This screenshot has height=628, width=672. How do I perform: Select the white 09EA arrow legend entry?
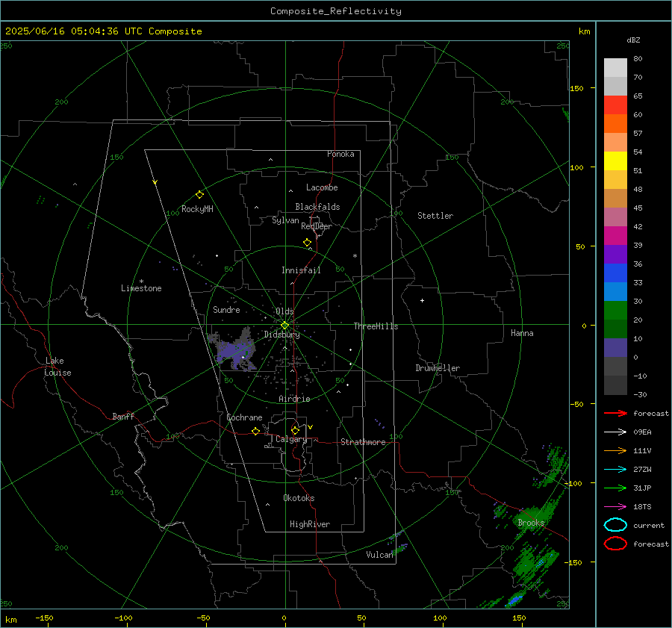click(615, 432)
